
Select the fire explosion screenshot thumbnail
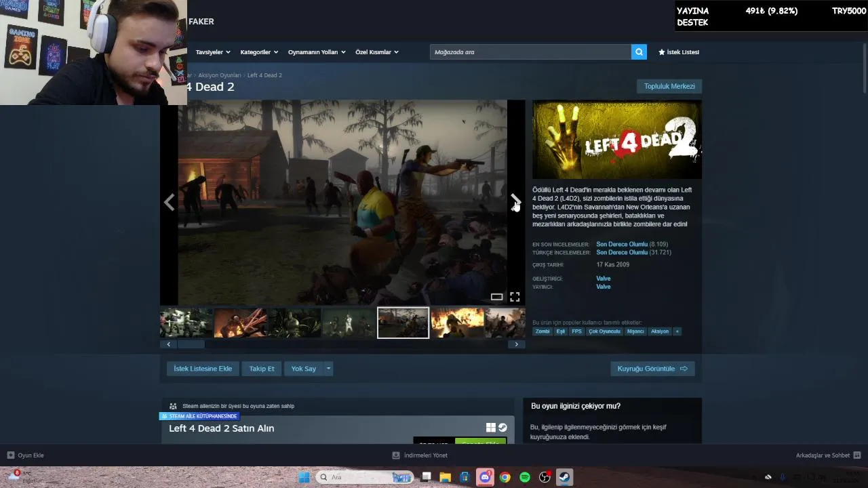click(458, 323)
